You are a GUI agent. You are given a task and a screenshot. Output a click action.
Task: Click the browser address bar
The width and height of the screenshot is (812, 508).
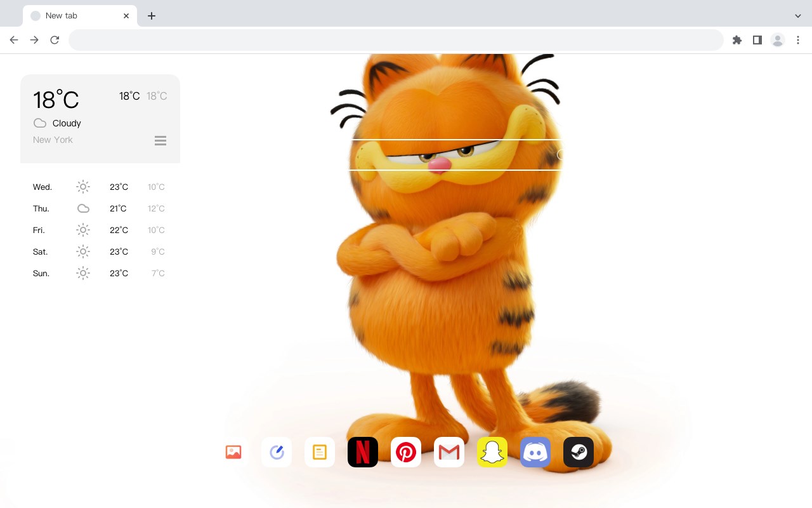click(x=396, y=40)
